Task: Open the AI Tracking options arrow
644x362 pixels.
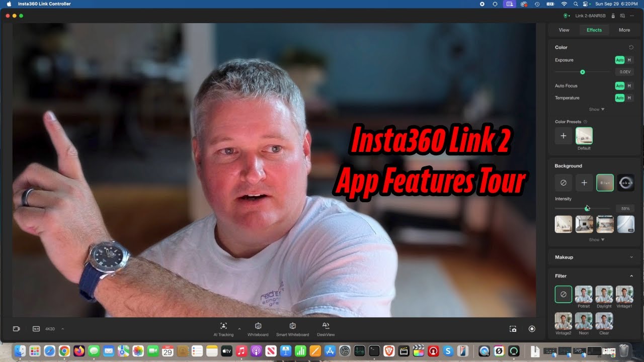Action: (239, 329)
